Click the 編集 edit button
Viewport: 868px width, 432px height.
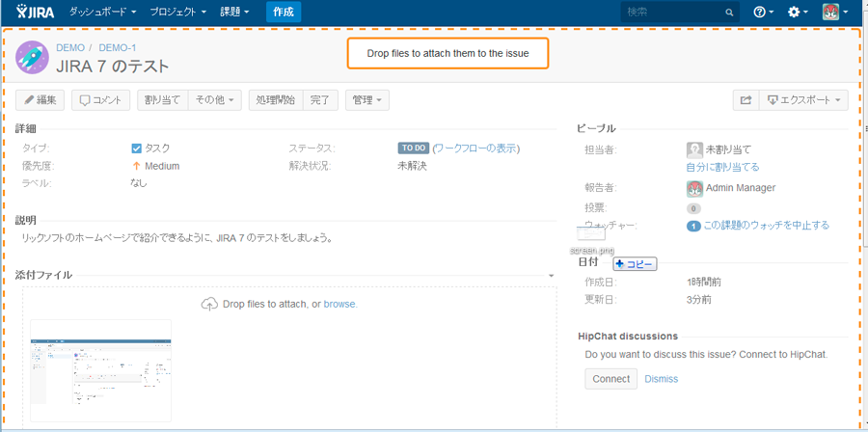pos(40,100)
